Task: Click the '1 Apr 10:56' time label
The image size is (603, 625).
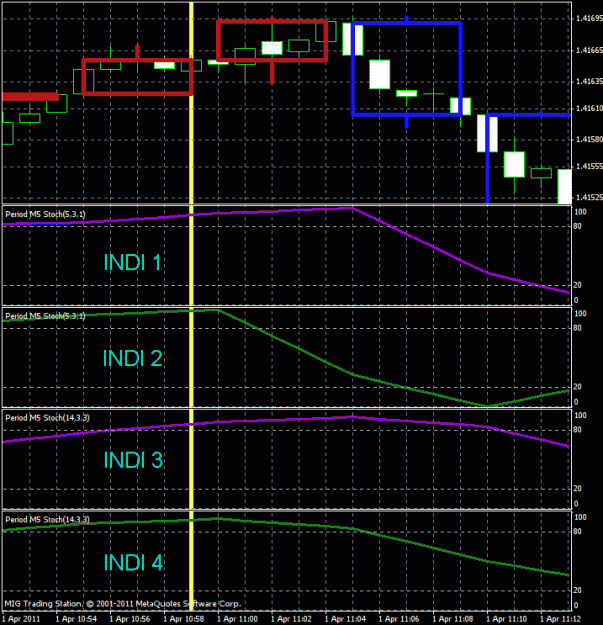Action: [130, 619]
